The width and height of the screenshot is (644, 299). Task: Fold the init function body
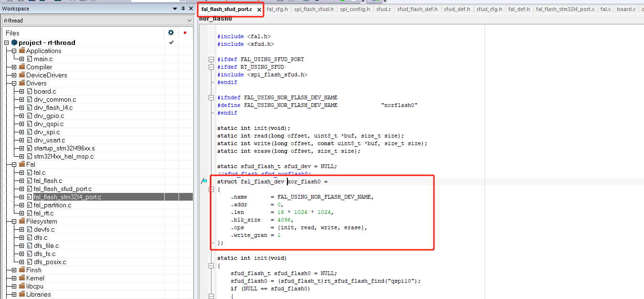coord(211,266)
